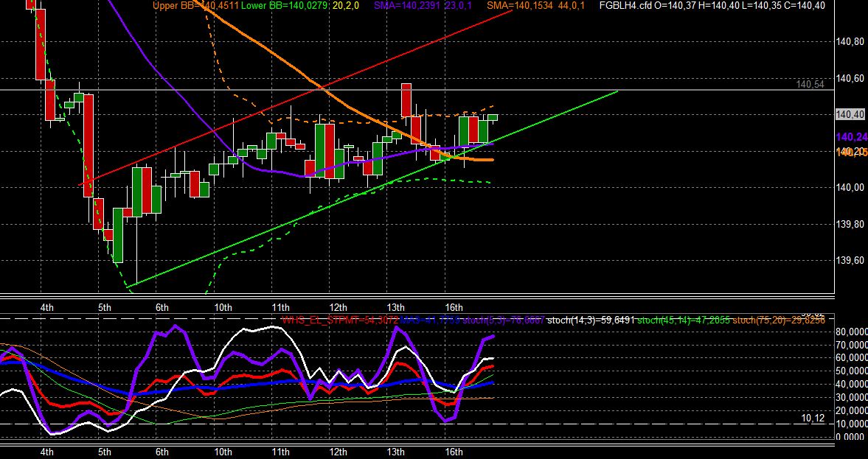868x459 pixels.
Task: Click the 10,0000 stochastic scale value
Action: pos(851,424)
